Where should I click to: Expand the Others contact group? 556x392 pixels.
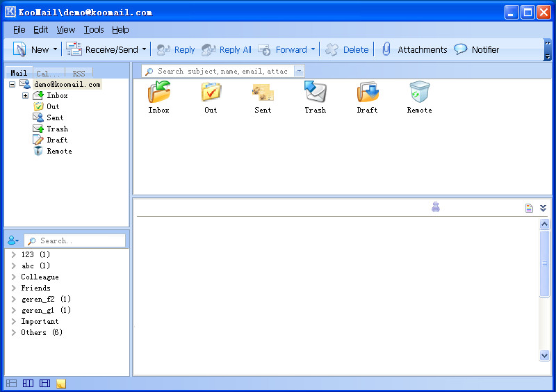pos(14,332)
